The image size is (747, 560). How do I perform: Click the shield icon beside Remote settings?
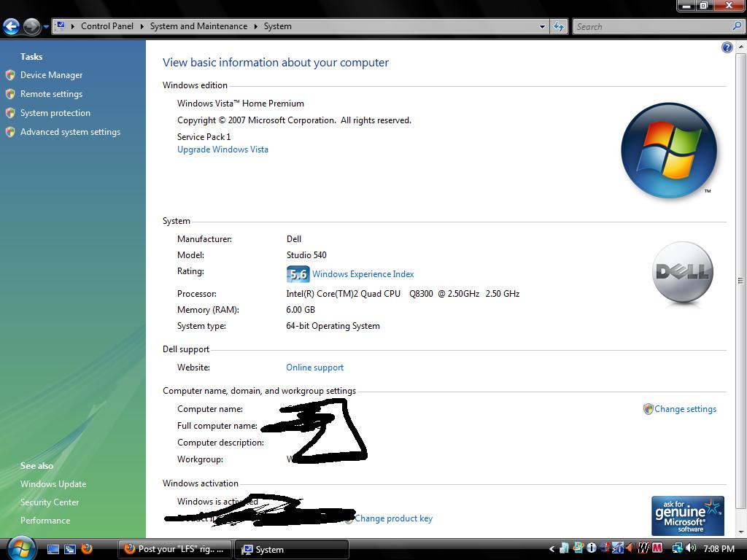click(x=10, y=94)
